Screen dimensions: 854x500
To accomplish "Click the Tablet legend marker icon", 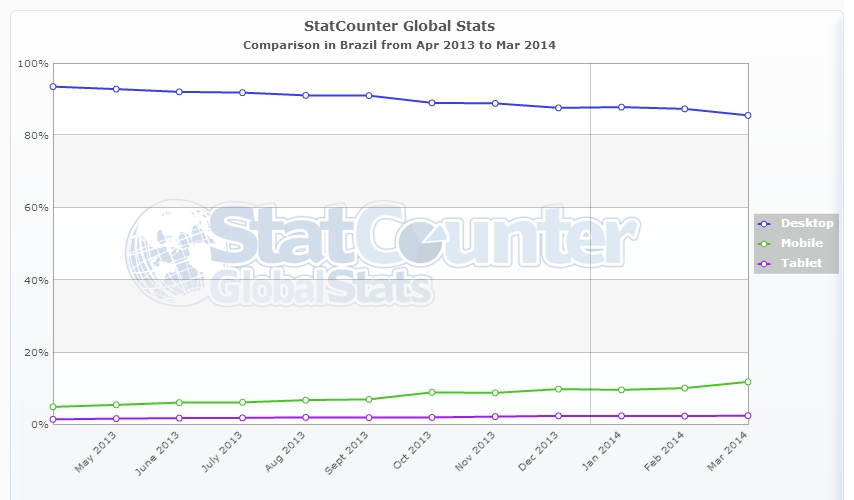I will 765,263.
